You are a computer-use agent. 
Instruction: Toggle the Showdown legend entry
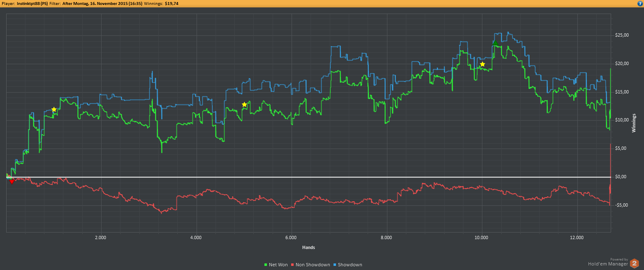(347, 265)
